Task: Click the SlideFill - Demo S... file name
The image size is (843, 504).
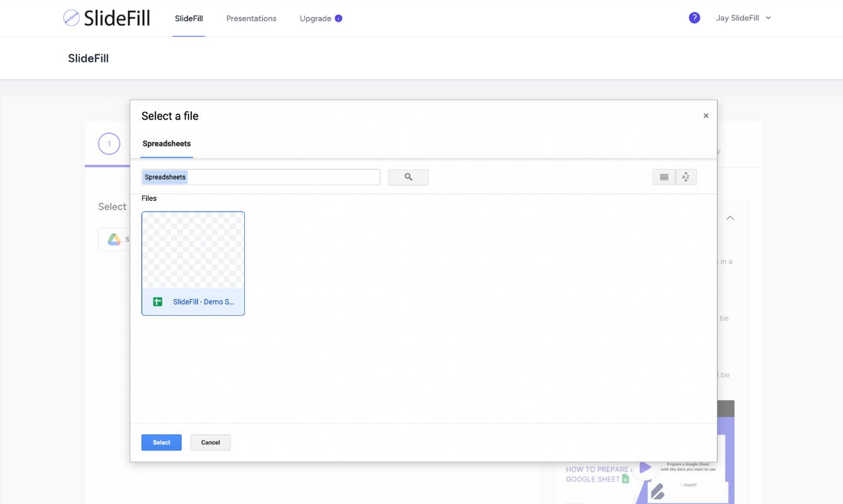Action: pyautogui.click(x=204, y=302)
